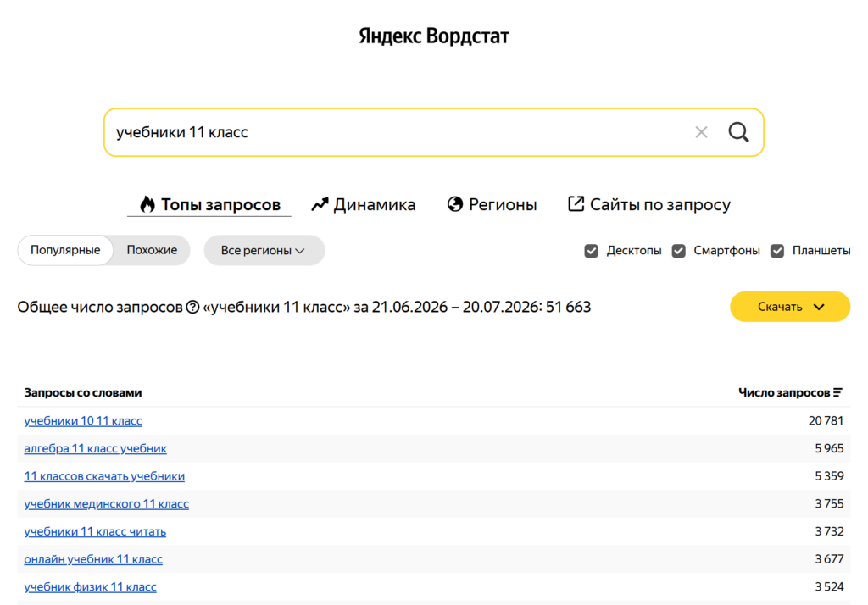The width and height of the screenshot is (868, 605).
Task: Open the Скачать download dropdown
Action: point(790,307)
